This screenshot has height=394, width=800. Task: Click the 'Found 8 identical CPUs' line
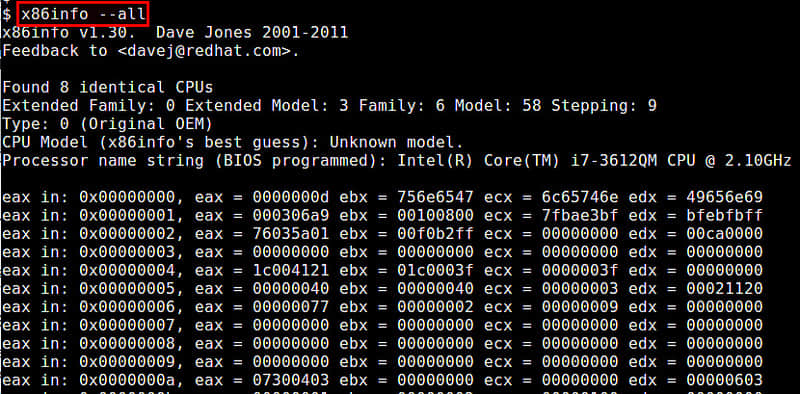pos(108,87)
